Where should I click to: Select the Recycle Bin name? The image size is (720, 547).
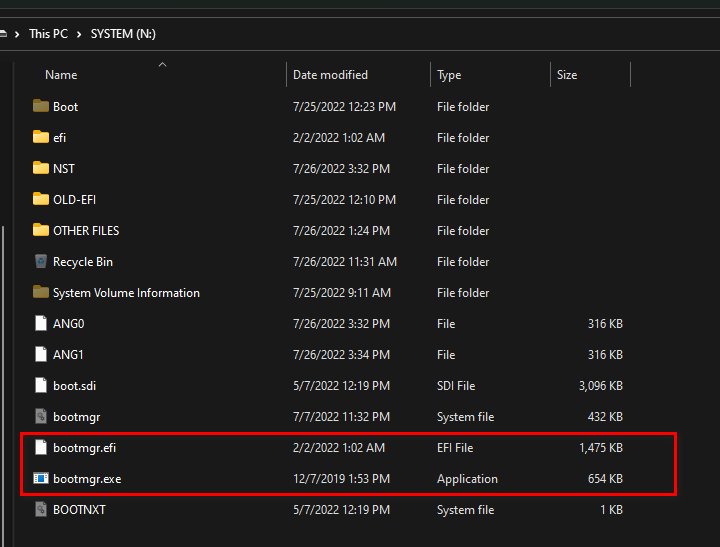pyautogui.click(x=83, y=262)
